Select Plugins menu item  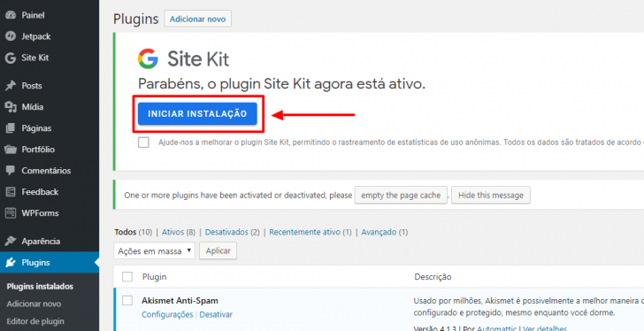click(x=50, y=263)
